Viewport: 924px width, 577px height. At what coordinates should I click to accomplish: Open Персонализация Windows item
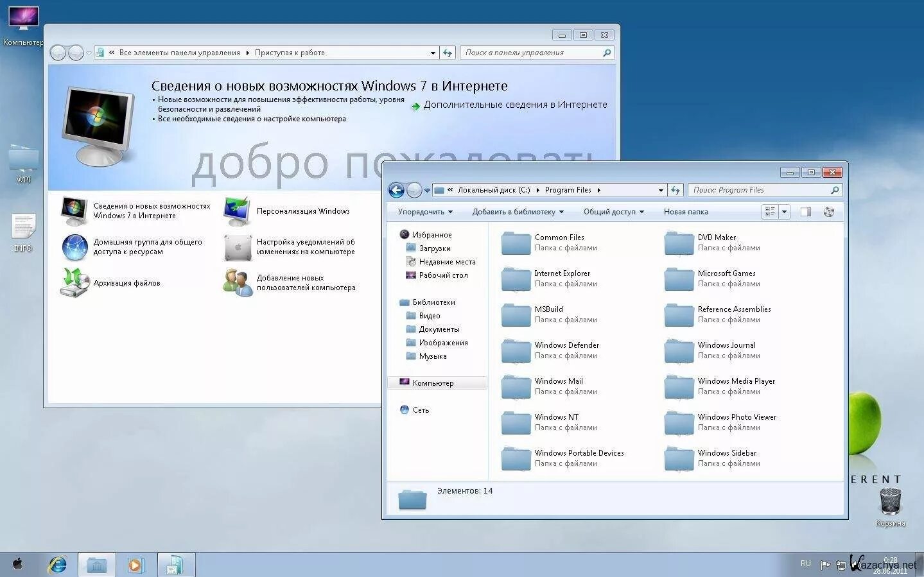click(x=288, y=211)
